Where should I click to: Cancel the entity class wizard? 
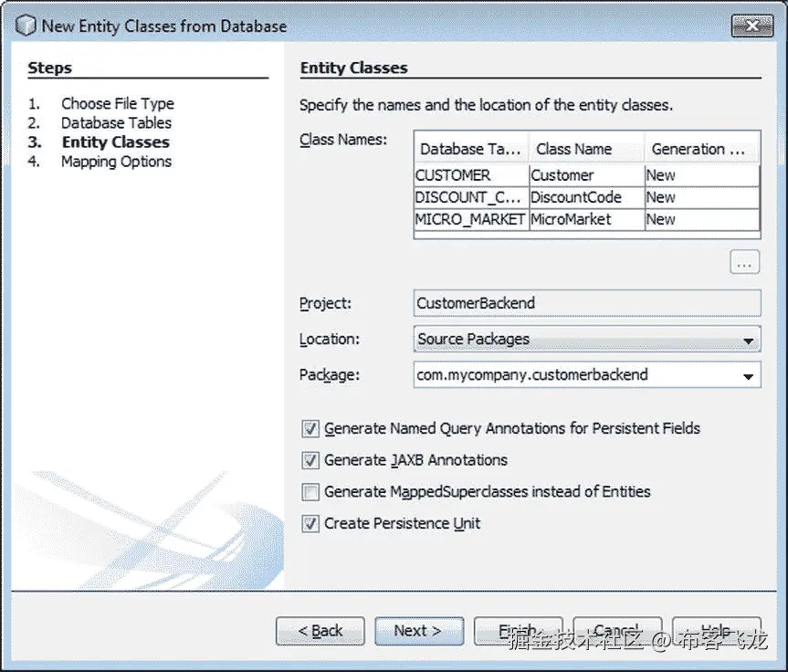coord(617,631)
